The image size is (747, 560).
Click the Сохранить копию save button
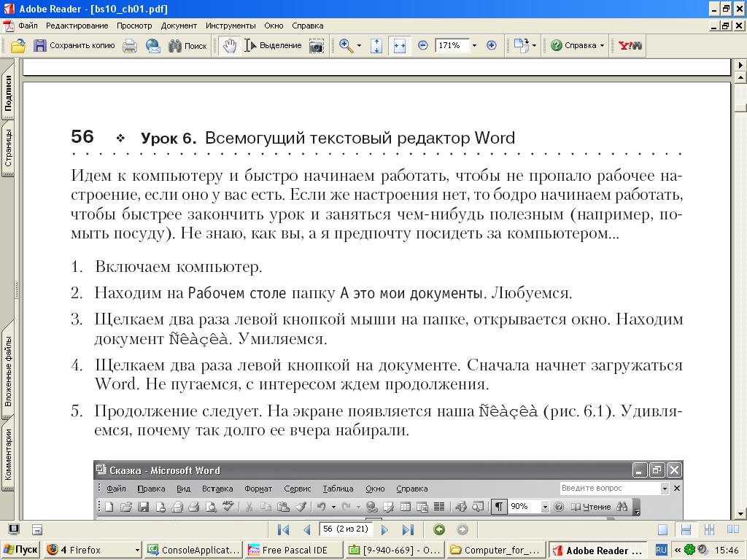[x=74, y=46]
